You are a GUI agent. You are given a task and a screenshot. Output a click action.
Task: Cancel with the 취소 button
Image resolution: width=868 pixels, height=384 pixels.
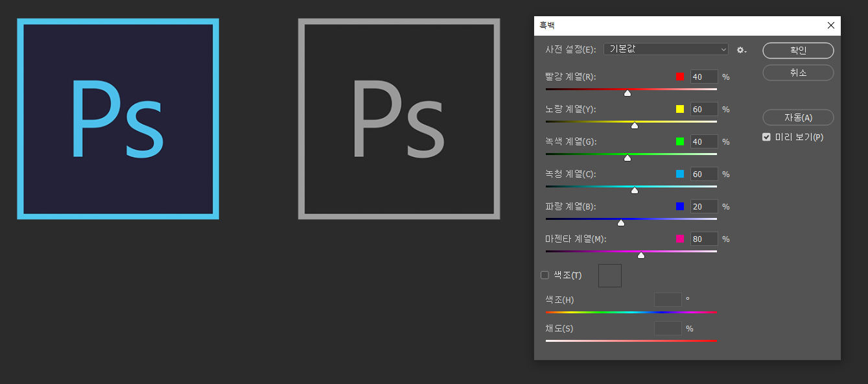coord(798,73)
